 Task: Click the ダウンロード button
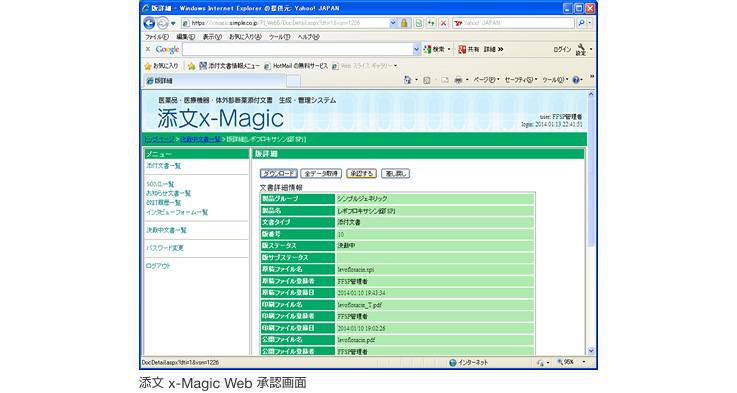(x=278, y=173)
